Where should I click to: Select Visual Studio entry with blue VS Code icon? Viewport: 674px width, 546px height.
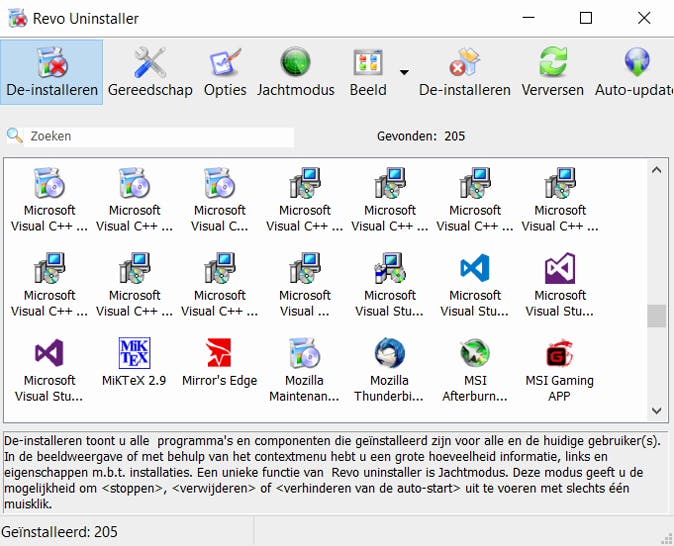475,285
